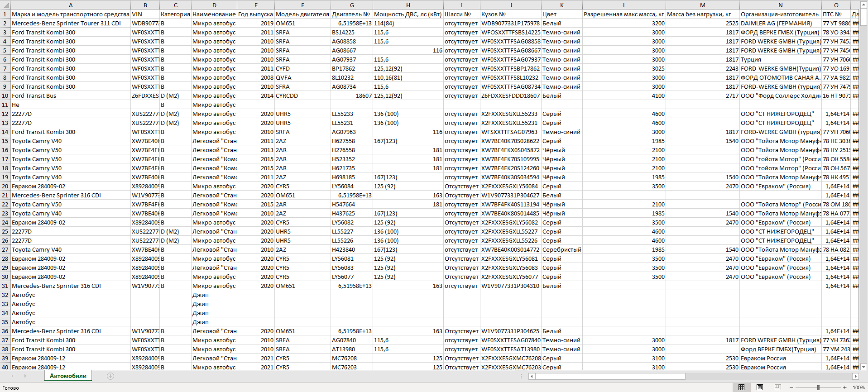Viewport: 868px width, 392px height.
Task: Click vertical scrollbar down arrow
Action: coord(863,367)
